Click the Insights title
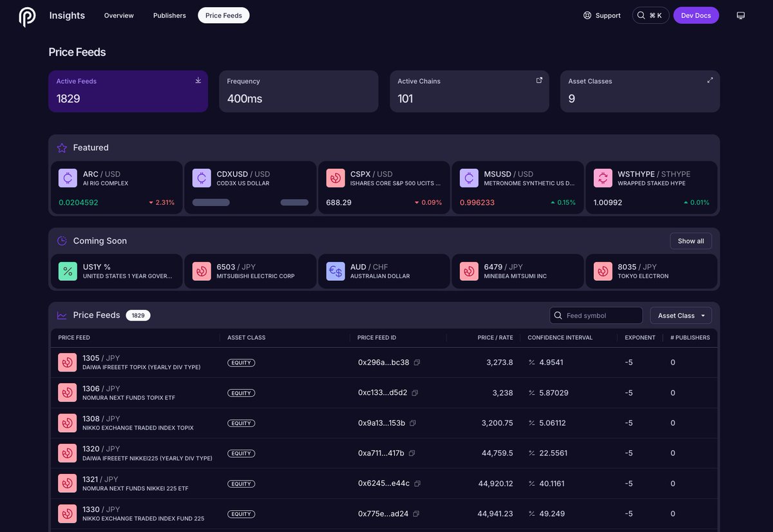The image size is (773, 532). point(67,15)
